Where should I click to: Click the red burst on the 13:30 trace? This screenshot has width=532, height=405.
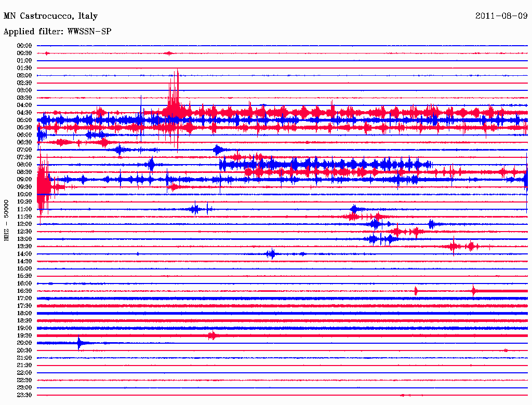(455, 246)
